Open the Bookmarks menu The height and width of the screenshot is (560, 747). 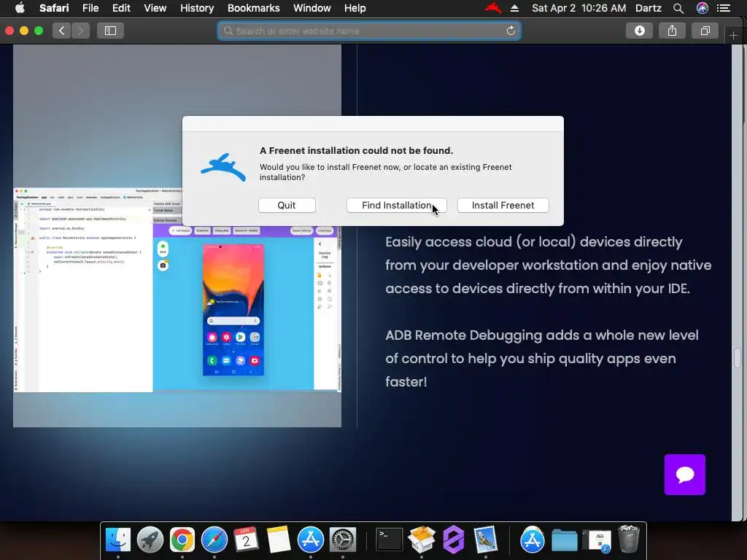tap(253, 8)
